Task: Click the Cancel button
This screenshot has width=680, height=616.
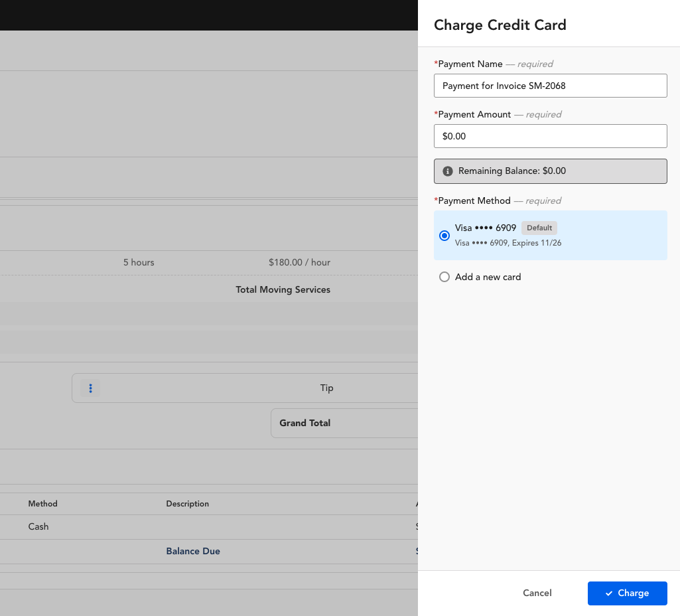Action: coord(537,593)
